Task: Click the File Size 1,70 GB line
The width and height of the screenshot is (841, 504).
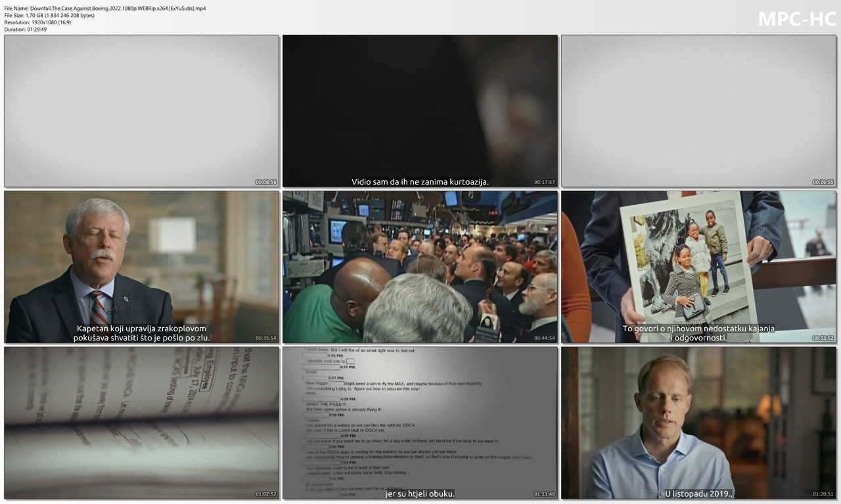Action: 49,15
